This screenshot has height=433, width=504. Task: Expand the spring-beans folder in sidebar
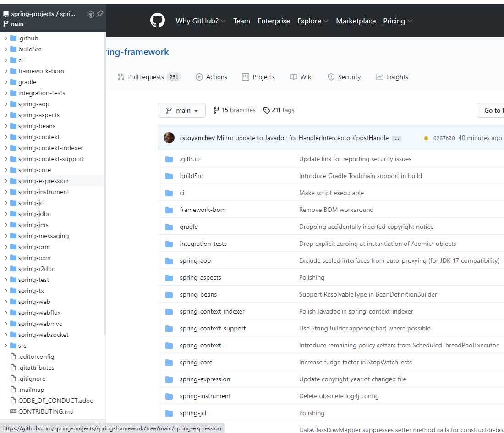point(6,126)
